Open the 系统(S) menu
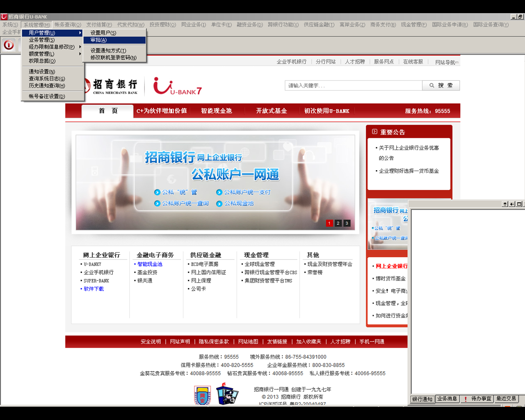Screen dimensions: 525x420 click(x=10, y=25)
